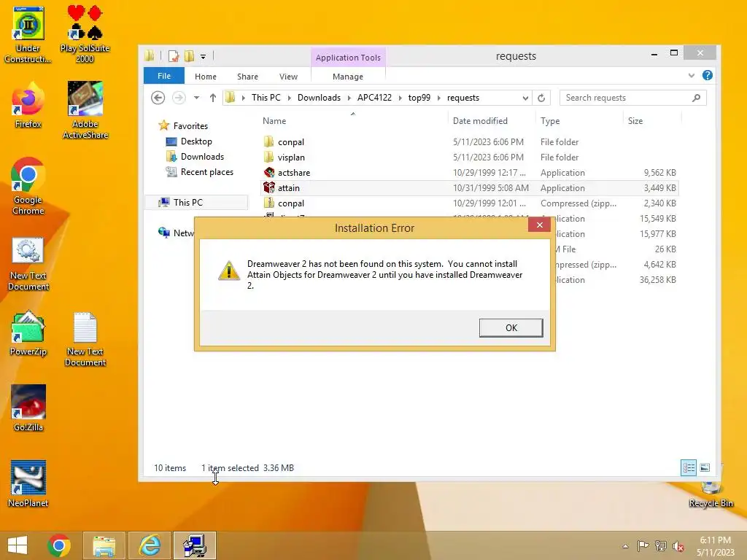Click This PC in address path
This screenshot has width=747, height=560.
[266, 98]
